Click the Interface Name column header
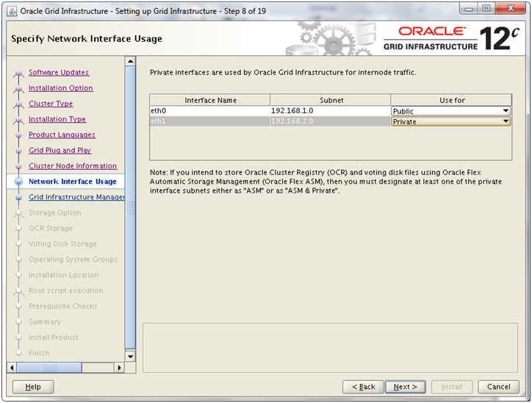The height and width of the screenshot is (403, 532). 210,100
